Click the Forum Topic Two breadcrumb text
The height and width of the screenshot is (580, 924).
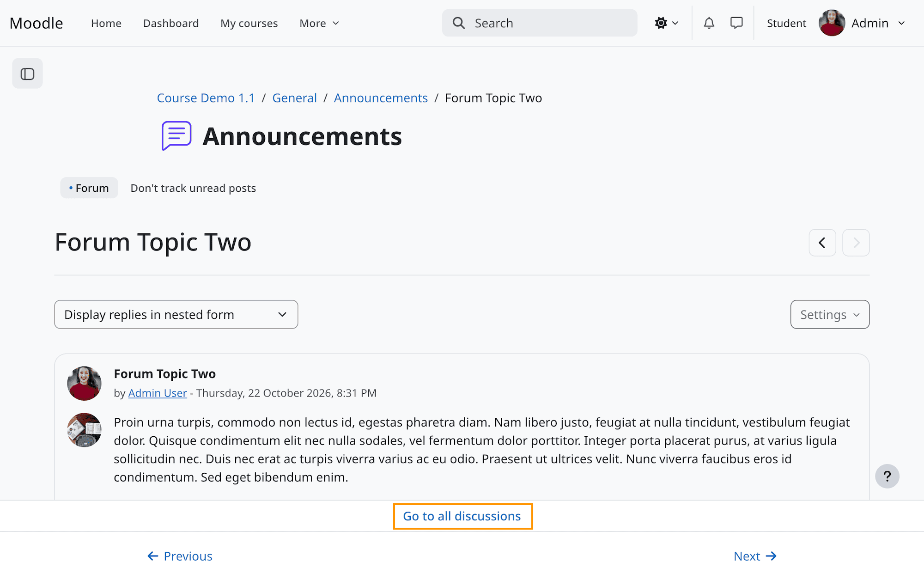coord(493,98)
